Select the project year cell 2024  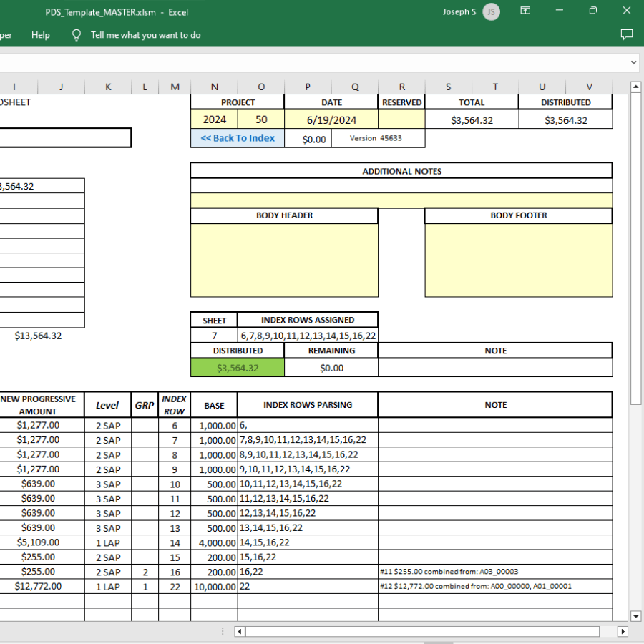pos(215,119)
